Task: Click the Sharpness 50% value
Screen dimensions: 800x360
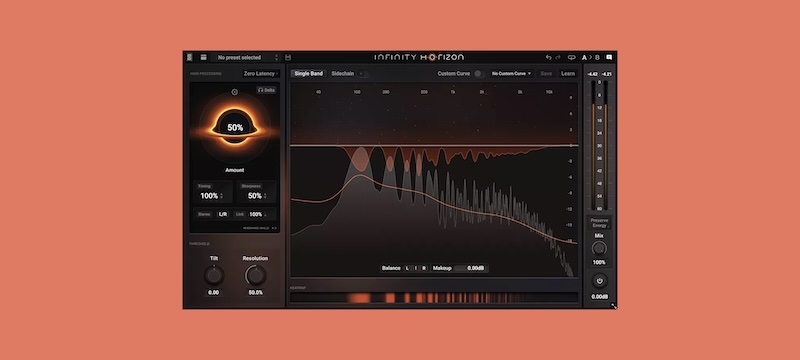Action: pos(255,196)
